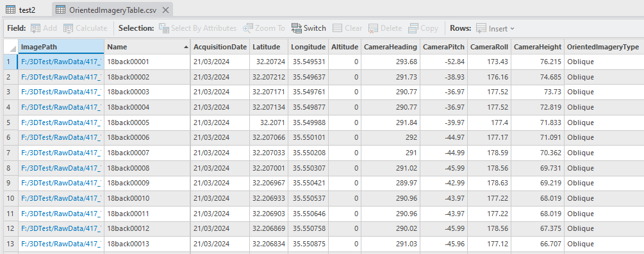
Task: Click the AcquisitionDate cell of row 2
Action: [x=220, y=77]
